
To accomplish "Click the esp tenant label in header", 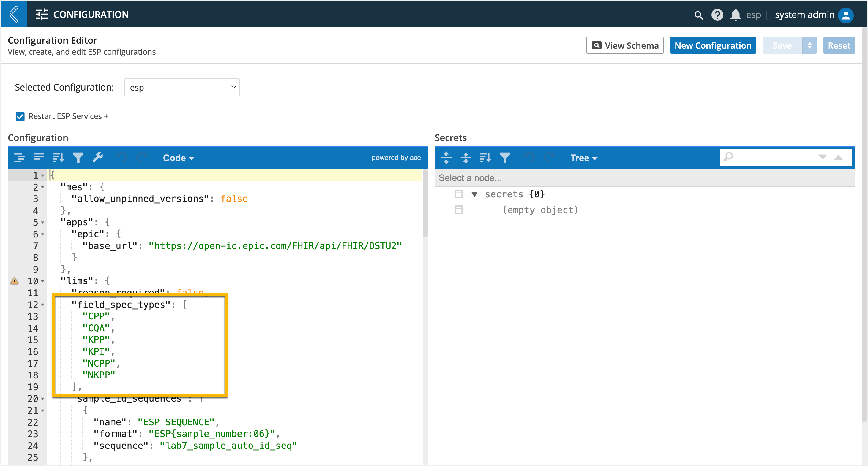I will point(753,15).
